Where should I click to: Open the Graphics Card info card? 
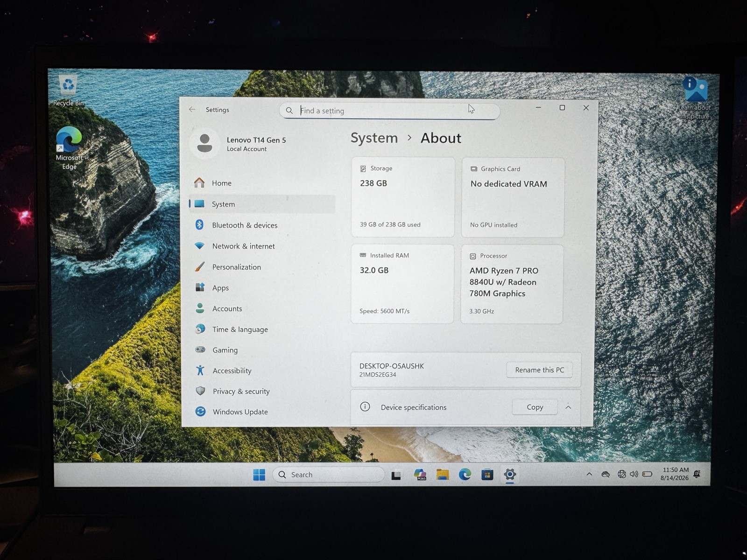(x=513, y=197)
